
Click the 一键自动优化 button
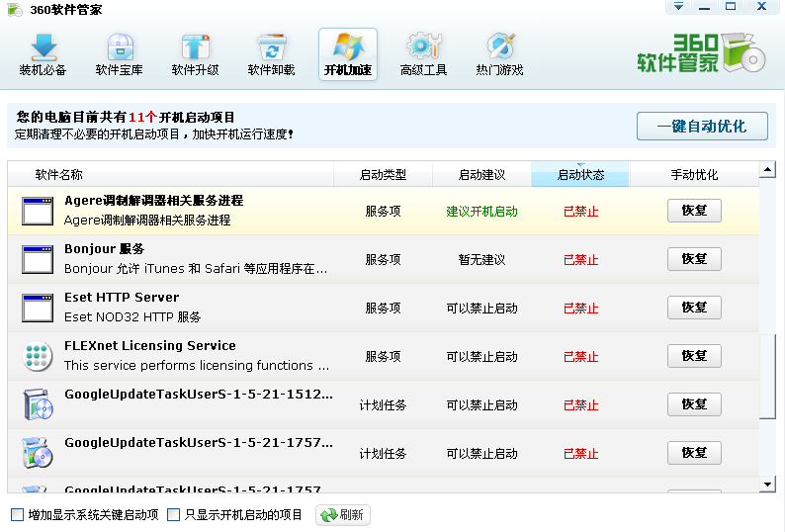point(702,127)
